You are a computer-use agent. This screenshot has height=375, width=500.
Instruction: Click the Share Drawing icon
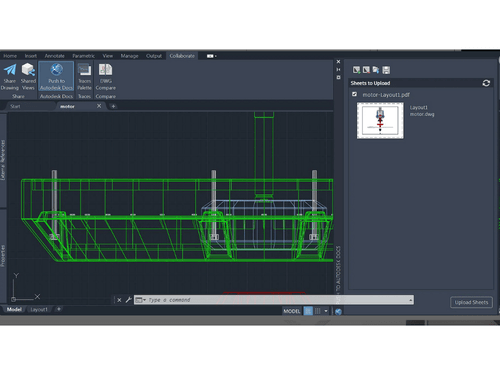10,77
